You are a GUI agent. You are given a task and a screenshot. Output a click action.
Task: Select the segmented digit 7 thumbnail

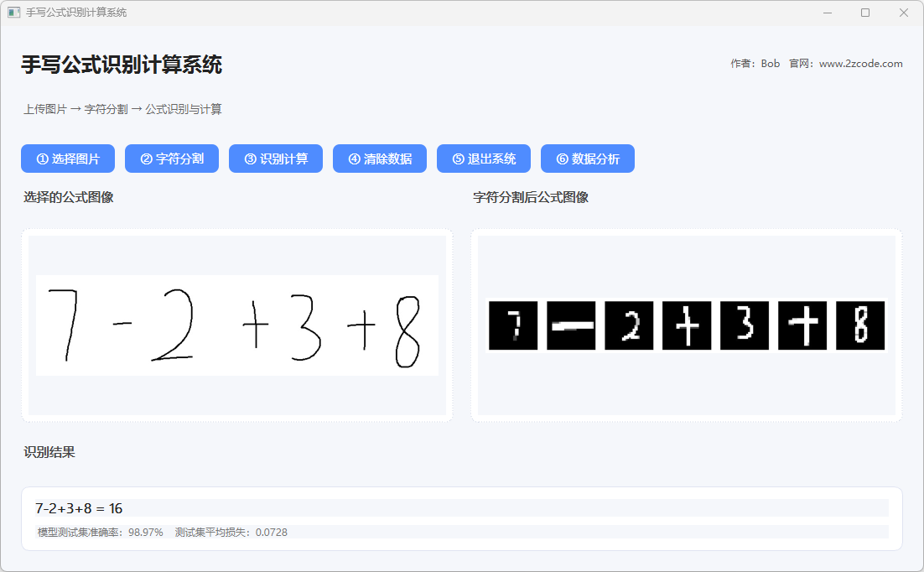[513, 325]
